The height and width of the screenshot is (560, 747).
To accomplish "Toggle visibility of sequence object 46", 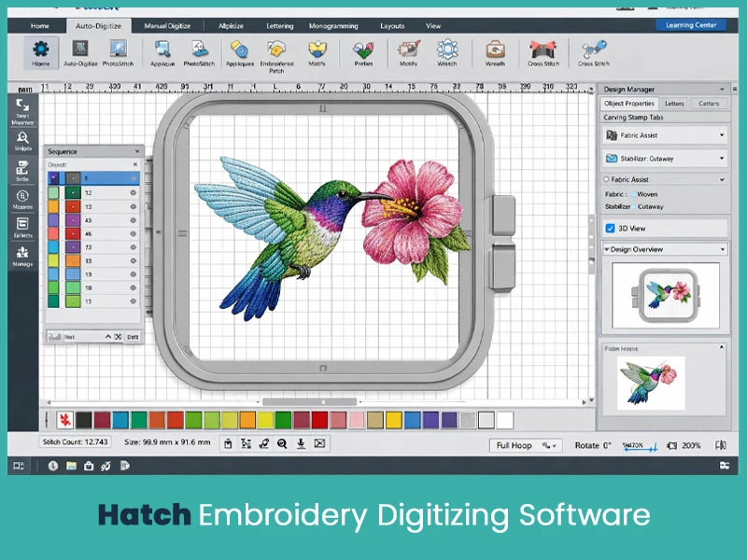I will click(x=133, y=234).
